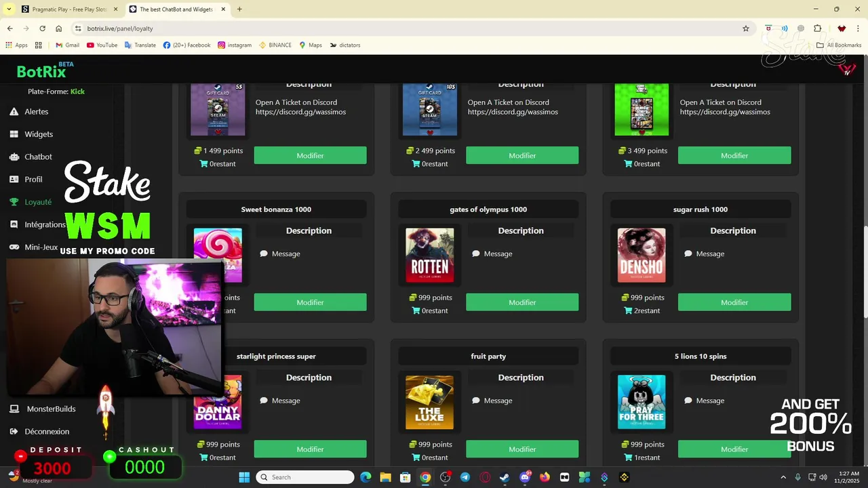This screenshot has width=868, height=488.
Task: Open the volume control in system tray
Action: 823,477
